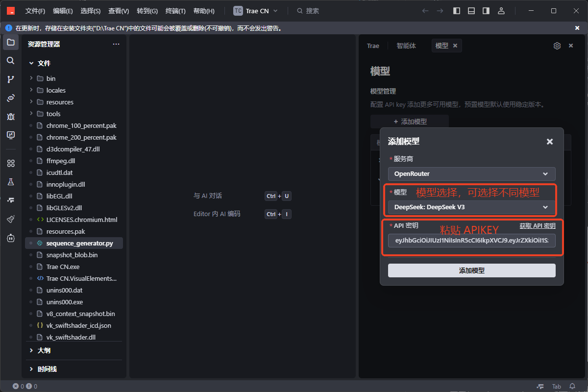This screenshot has width=588, height=392.
Task: Click the Trae-shaped icon below the flask icon
Action: pos(11,200)
